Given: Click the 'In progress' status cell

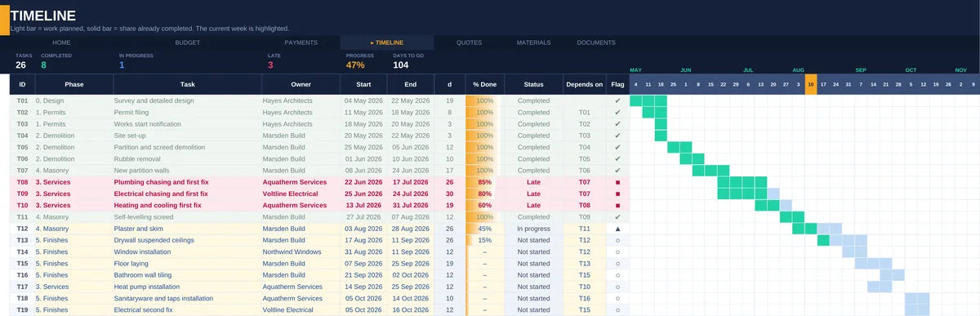Looking at the screenshot, I should pos(533,229).
